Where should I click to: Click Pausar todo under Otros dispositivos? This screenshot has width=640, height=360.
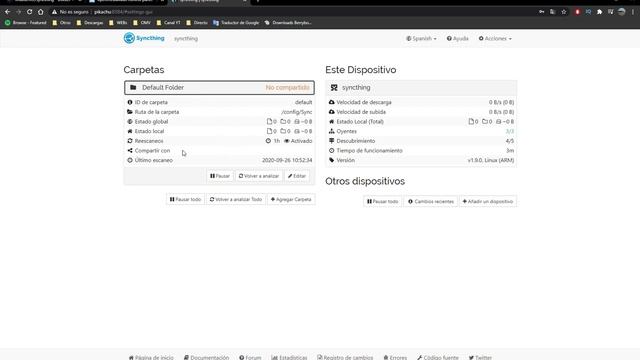point(382,201)
